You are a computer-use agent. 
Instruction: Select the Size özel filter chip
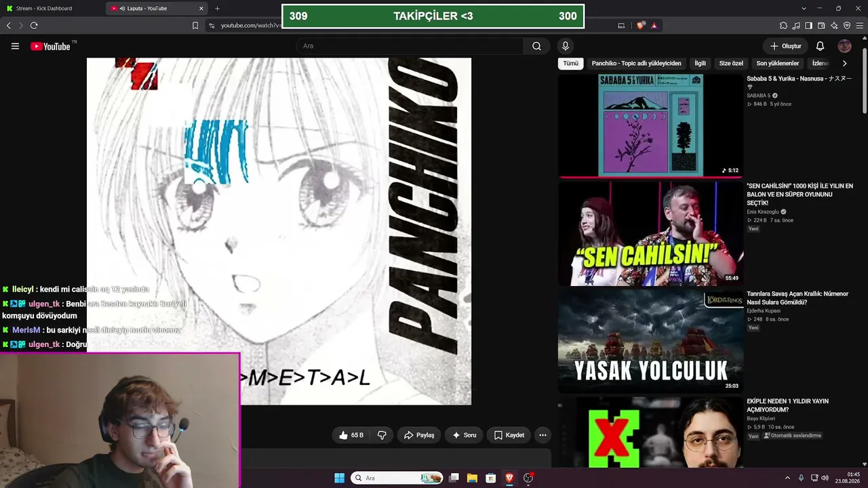tap(731, 63)
